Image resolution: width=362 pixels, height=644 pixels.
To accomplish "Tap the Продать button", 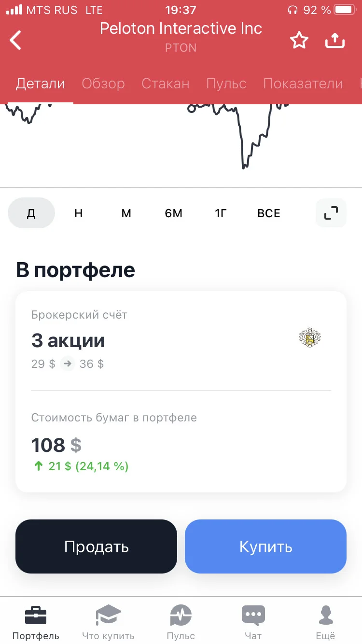I will (x=97, y=546).
